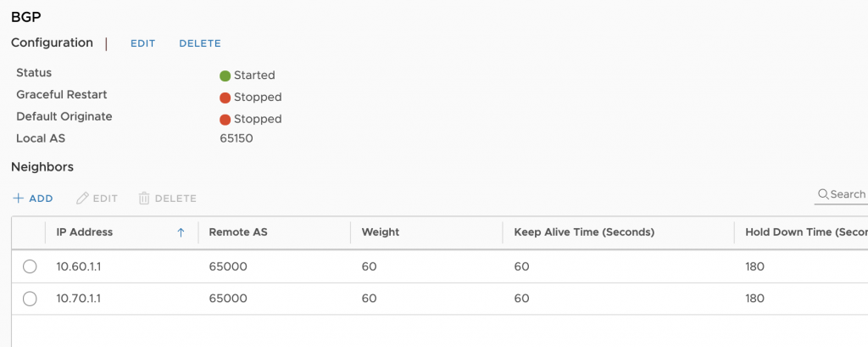Click DELETE next to BGP Configuration

pos(200,43)
